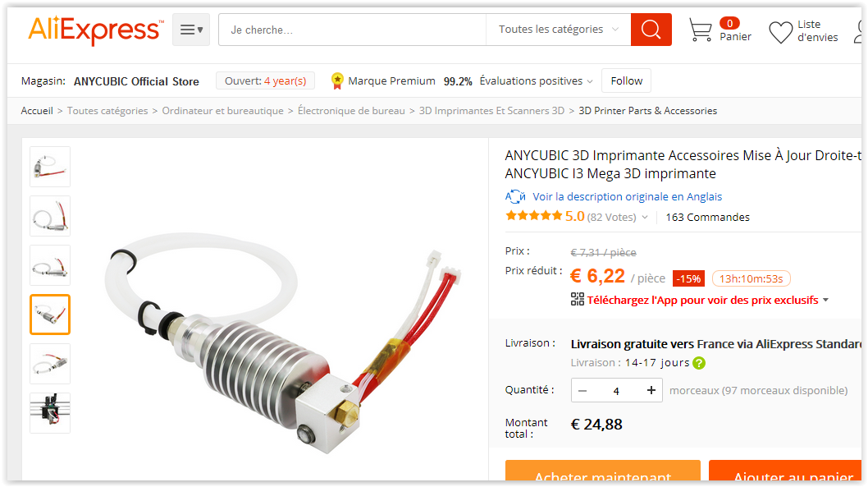868x487 pixels.
Task: Open the shopping cart icon
Action: [x=701, y=30]
